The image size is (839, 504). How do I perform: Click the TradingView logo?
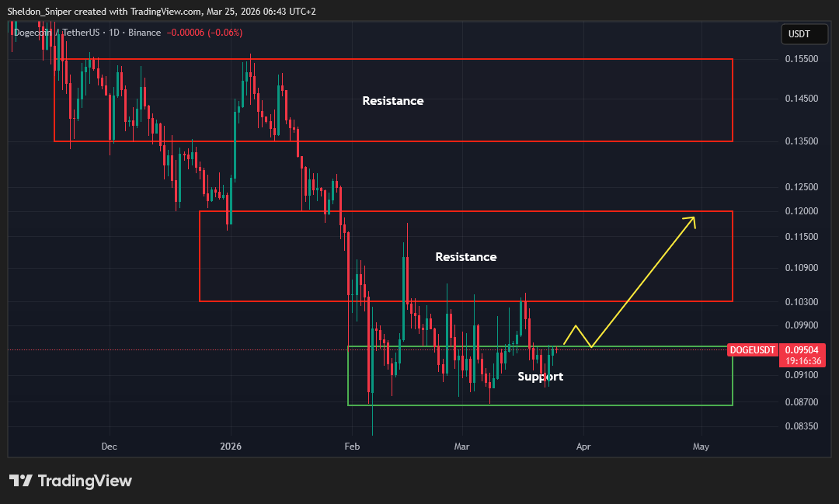[x=71, y=481]
